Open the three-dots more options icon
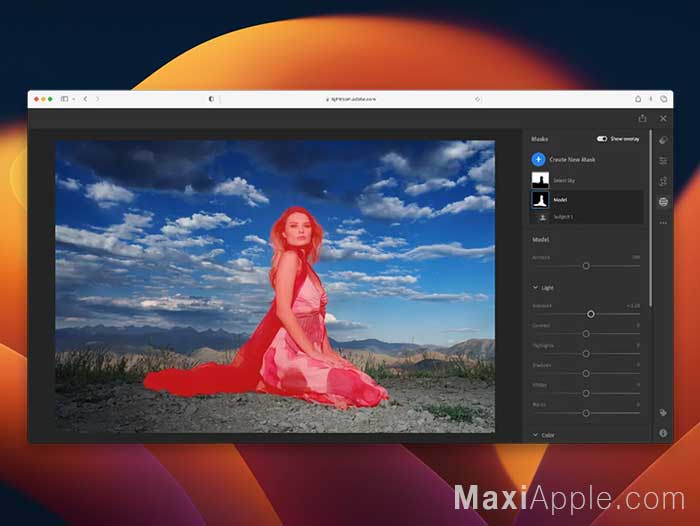Image resolution: width=700 pixels, height=526 pixels. 663,222
